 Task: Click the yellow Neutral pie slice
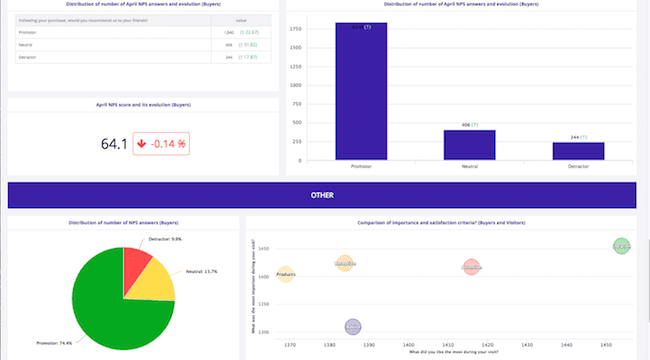155,282
